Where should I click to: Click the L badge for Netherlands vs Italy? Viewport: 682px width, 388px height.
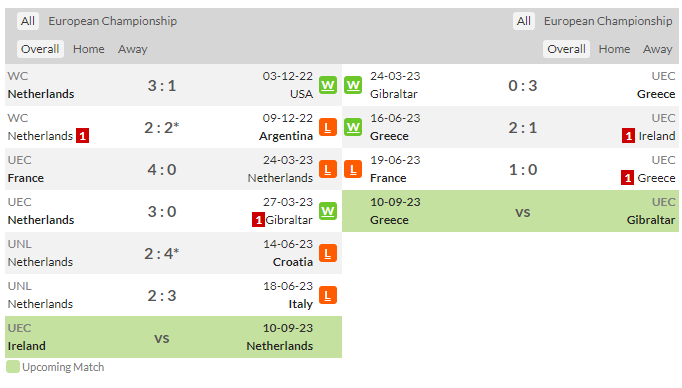(328, 295)
